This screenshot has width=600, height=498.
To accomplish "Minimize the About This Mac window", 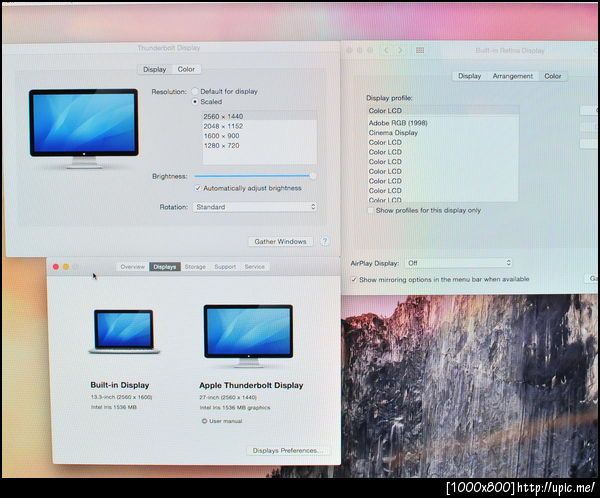I will (x=66, y=267).
